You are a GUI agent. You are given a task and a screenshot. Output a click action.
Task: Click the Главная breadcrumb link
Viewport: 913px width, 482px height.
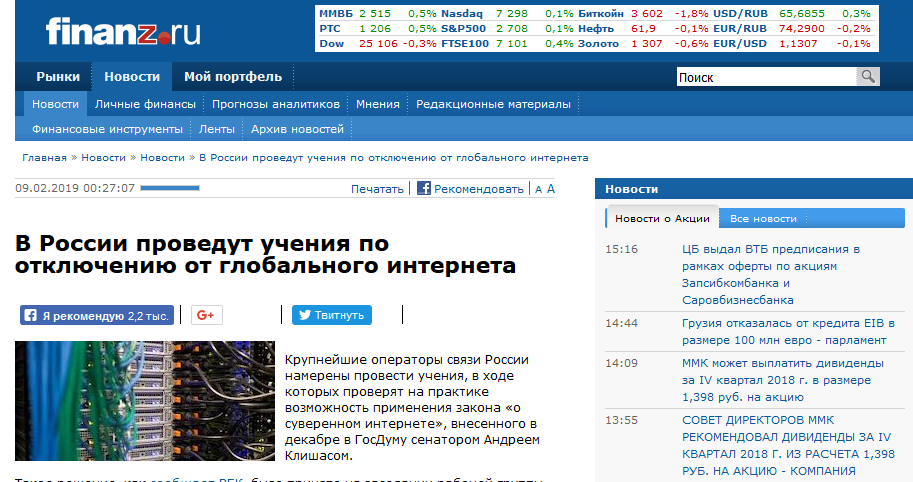point(44,158)
